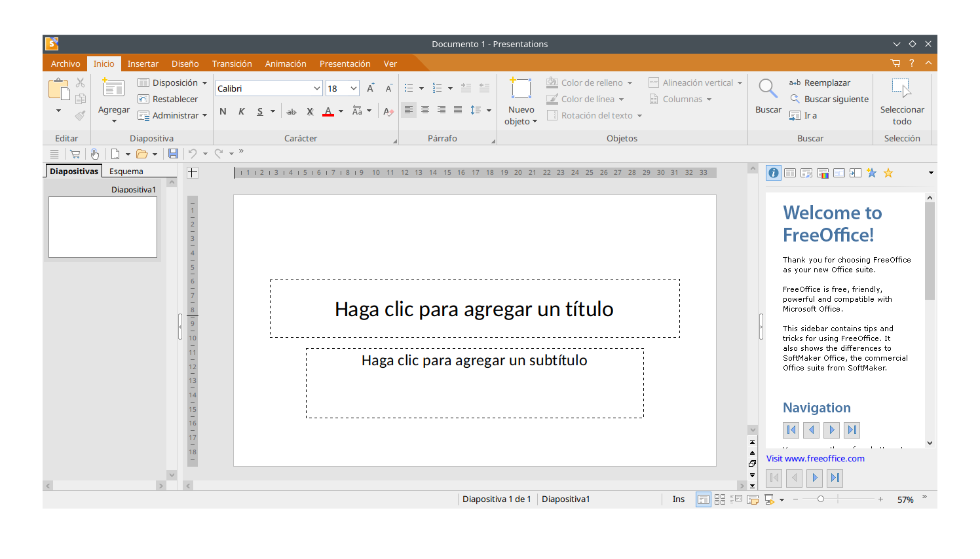The width and height of the screenshot is (980, 559).
Task: Click the shopping cart icon in quick toolbar
Action: 75,154
